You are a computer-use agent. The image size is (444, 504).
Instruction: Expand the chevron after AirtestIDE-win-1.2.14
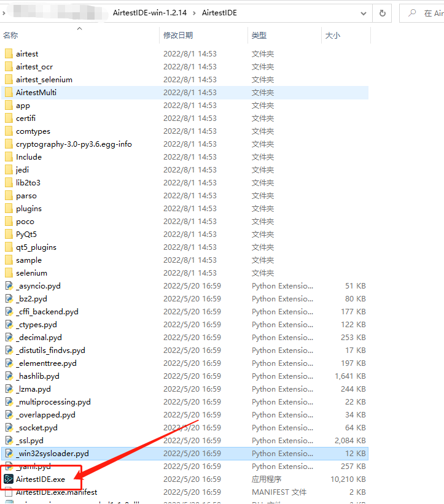(194, 13)
